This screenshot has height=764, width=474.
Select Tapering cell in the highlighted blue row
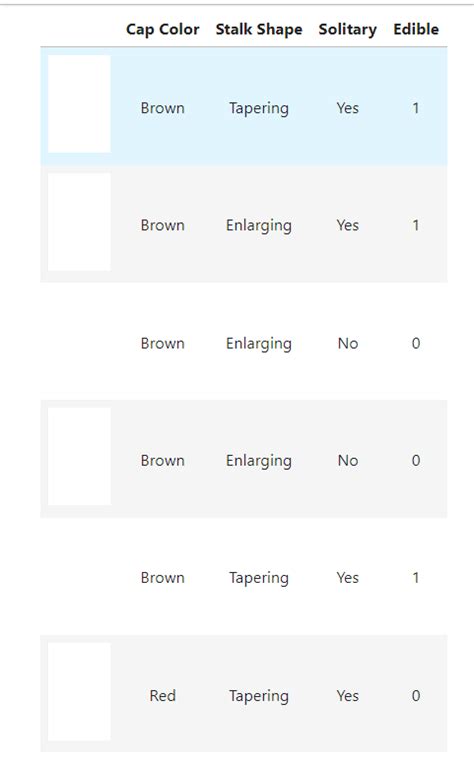259,108
